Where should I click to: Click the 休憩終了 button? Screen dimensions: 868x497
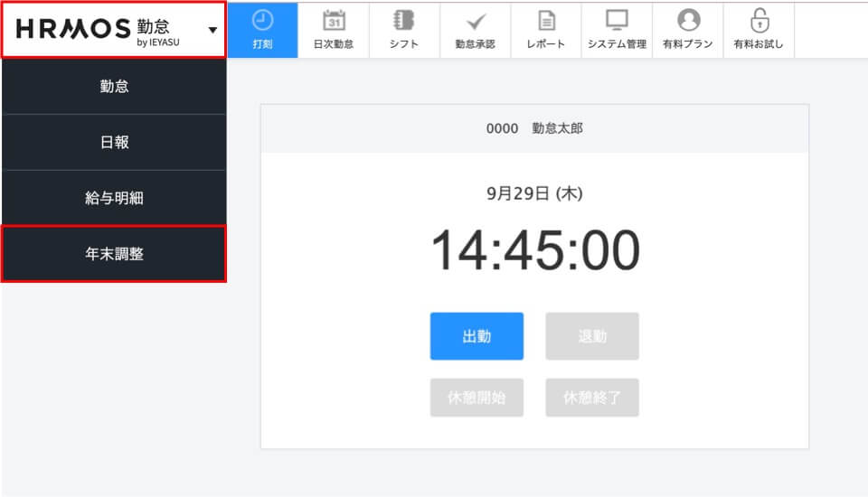tap(592, 398)
